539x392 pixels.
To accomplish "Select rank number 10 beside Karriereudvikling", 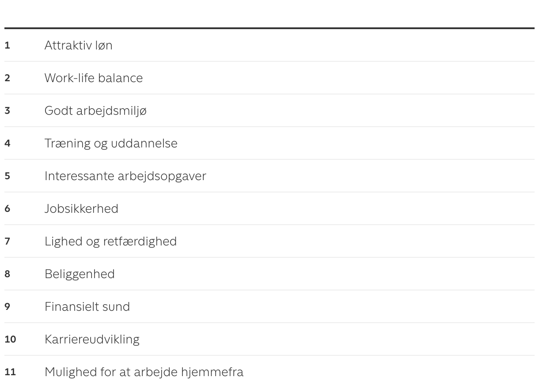I will [x=10, y=339].
